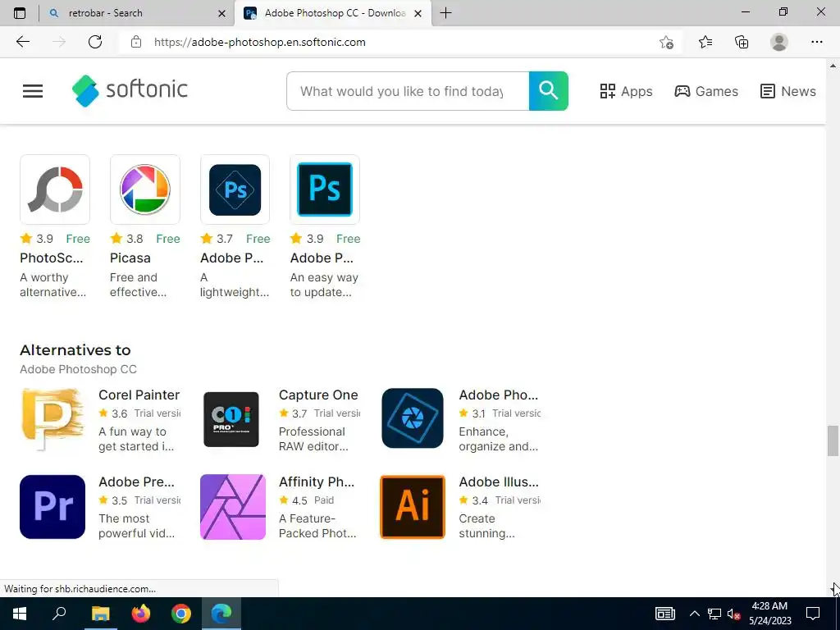This screenshot has height=630, width=840.
Task: Focus the Softonic search field
Action: tap(408, 91)
